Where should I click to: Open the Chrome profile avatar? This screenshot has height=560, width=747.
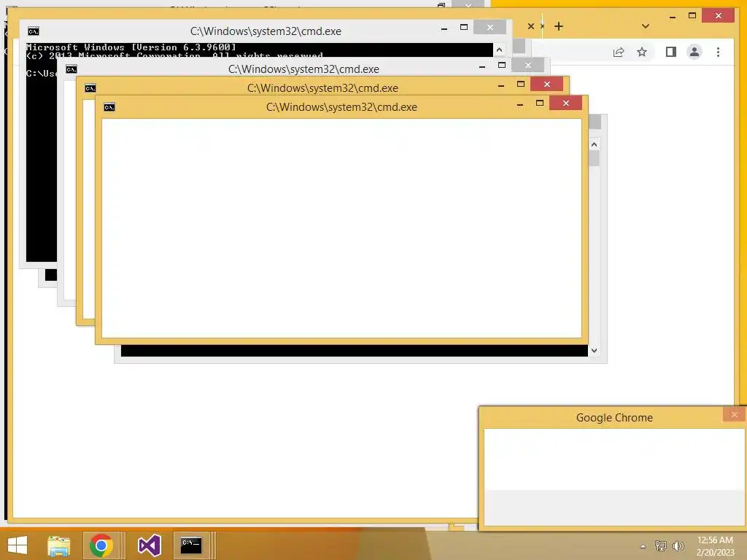coord(694,52)
